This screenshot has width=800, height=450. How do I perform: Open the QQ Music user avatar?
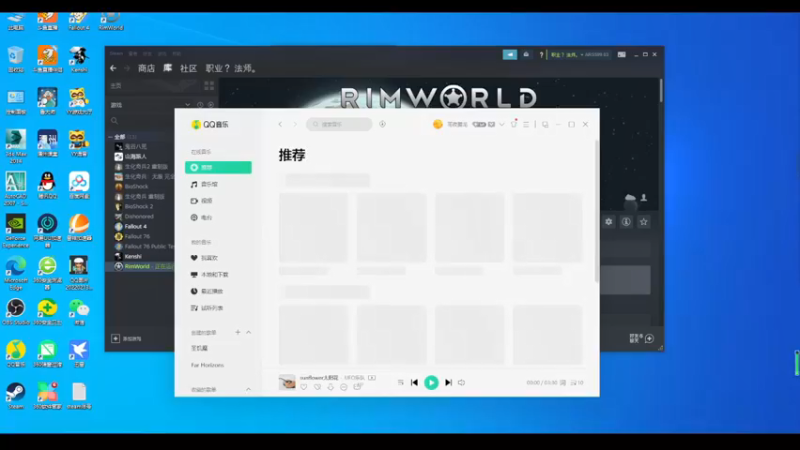tap(438, 124)
